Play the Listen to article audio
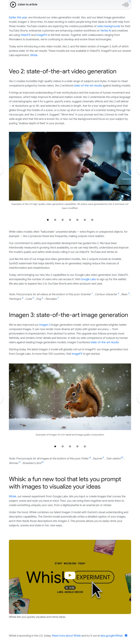This screenshot has height=644, width=140. (13, 5)
